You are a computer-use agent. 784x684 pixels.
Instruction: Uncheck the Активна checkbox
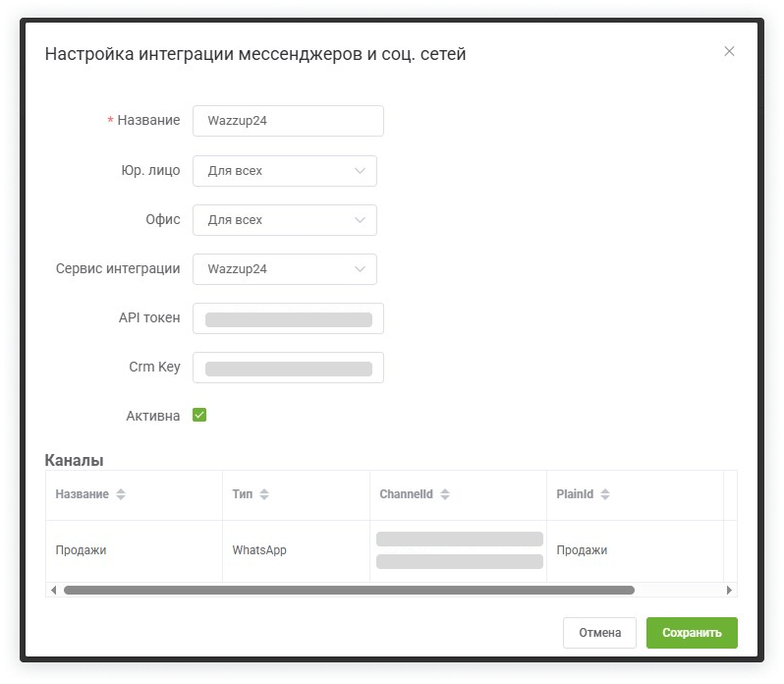tap(199, 416)
